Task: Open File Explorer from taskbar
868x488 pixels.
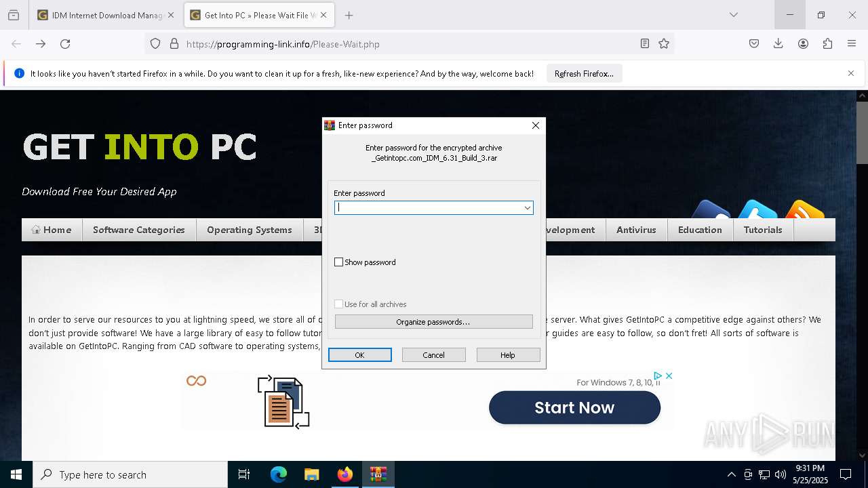Action: click(311, 474)
